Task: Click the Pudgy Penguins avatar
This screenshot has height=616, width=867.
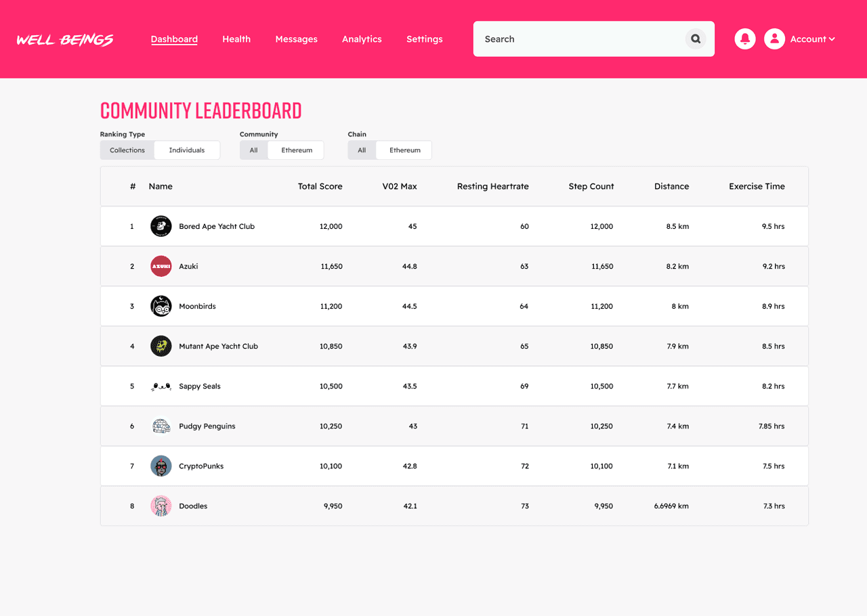Action: (x=161, y=426)
